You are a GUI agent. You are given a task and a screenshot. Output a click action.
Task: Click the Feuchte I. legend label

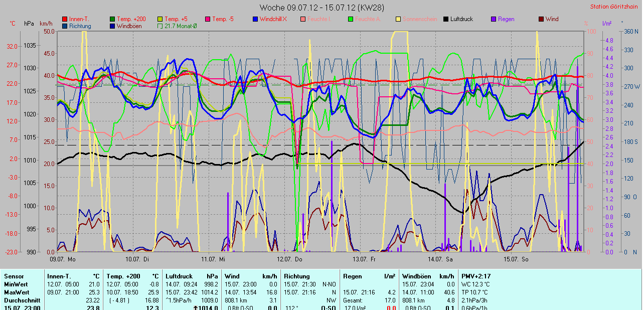point(319,19)
